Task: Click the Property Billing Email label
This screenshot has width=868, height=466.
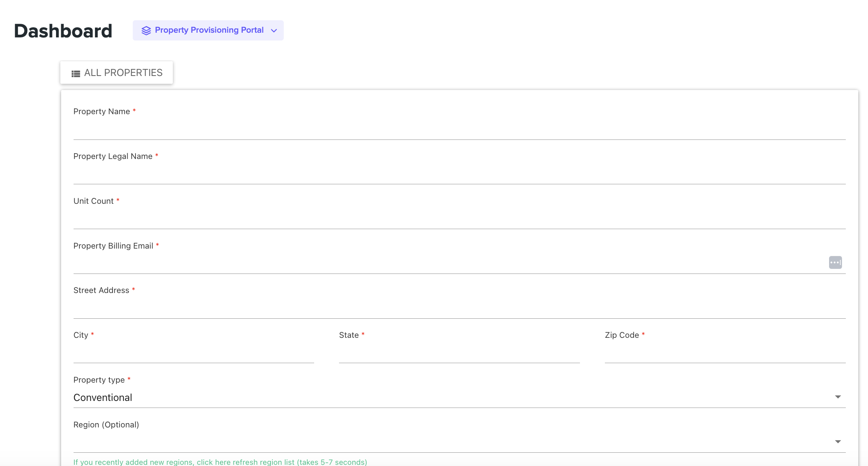Action: point(113,246)
